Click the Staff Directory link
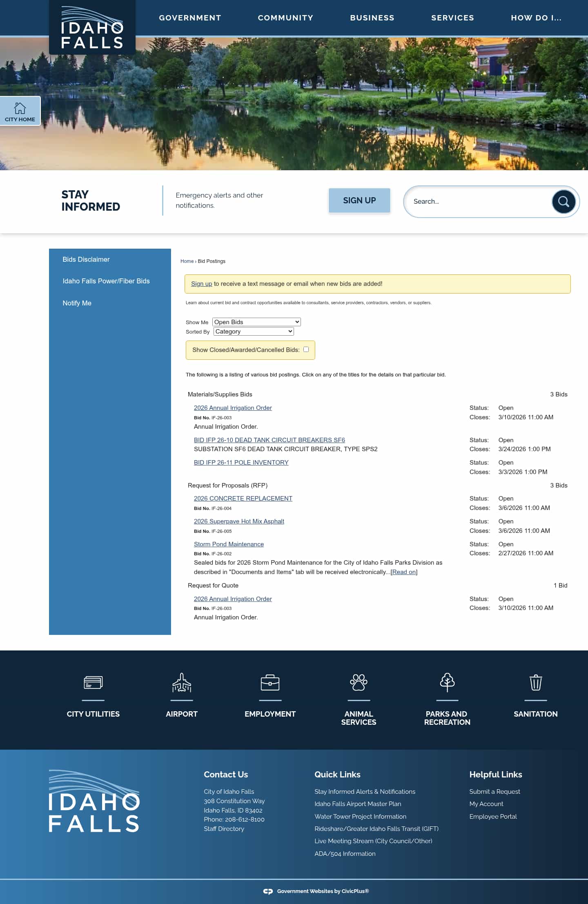588x904 pixels. point(224,829)
